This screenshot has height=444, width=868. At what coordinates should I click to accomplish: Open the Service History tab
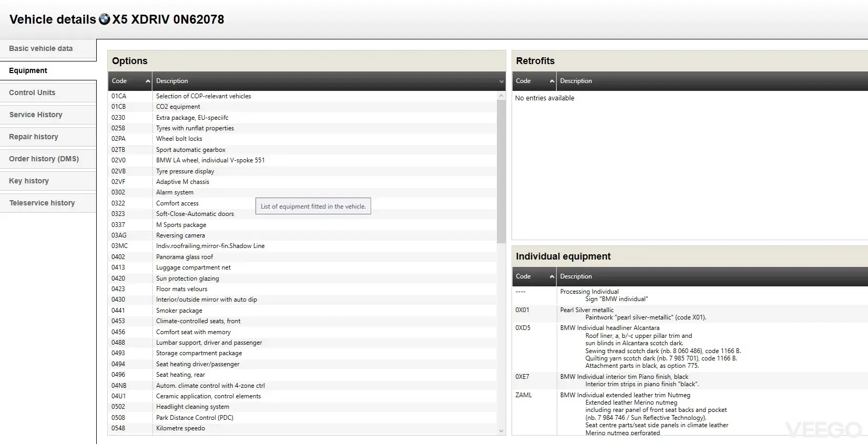click(48, 115)
